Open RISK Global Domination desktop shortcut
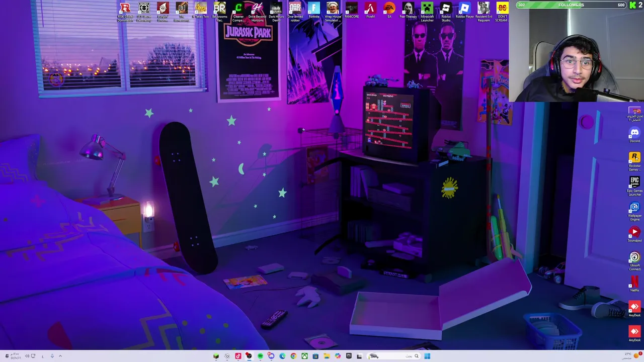The height and width of the screenshot is (362, 644). coord(125,12)
